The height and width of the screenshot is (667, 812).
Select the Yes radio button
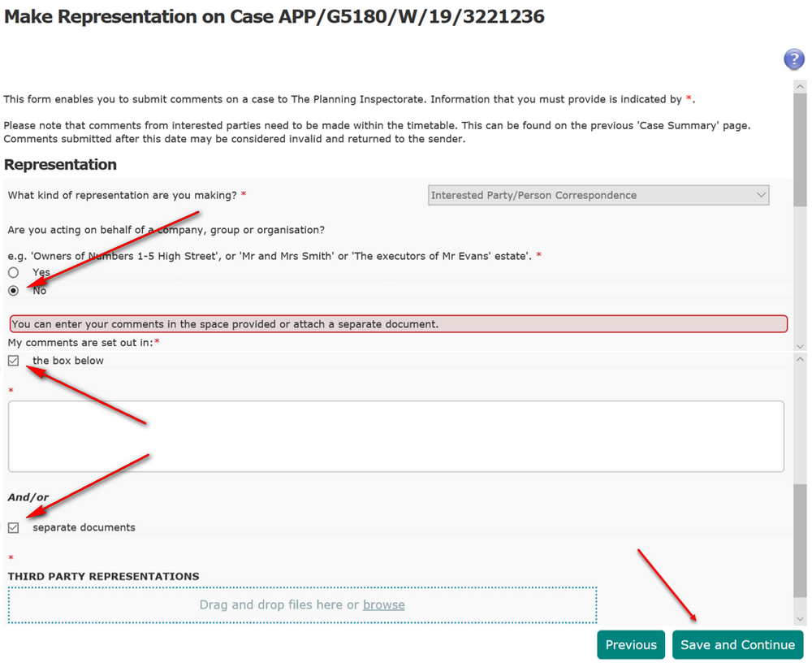14,273
